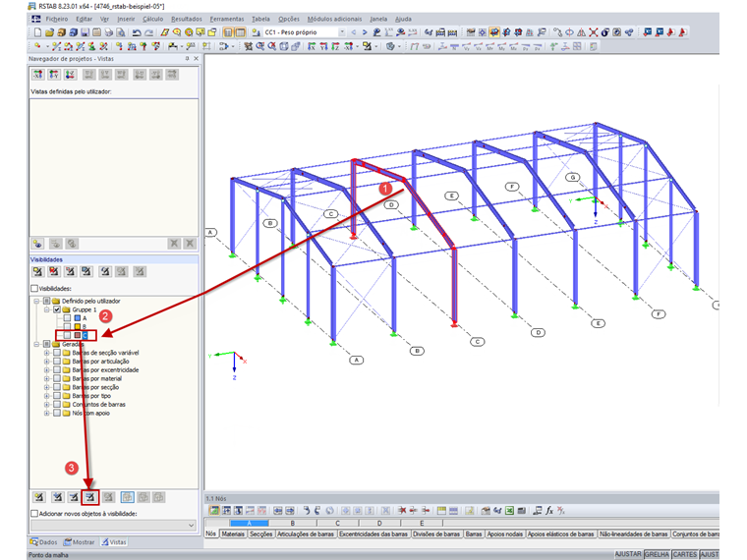Click the view in Z direction icon
Screen dimensions: 747x560
(x=335, y=46)
